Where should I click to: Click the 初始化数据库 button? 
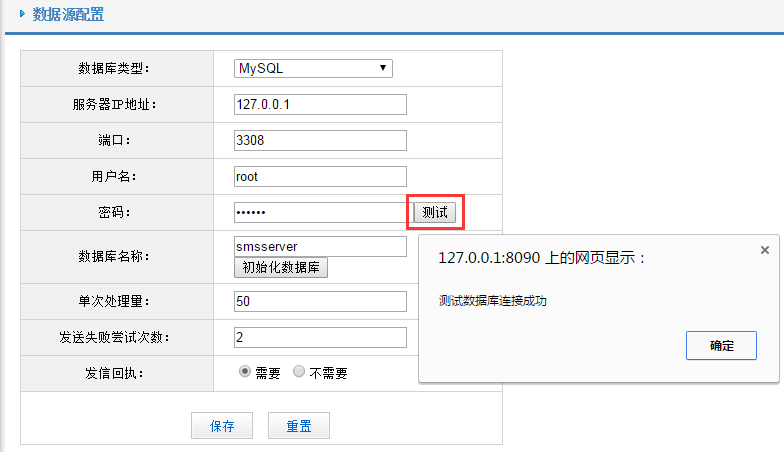pyautogui.click(x=280, y=268)
